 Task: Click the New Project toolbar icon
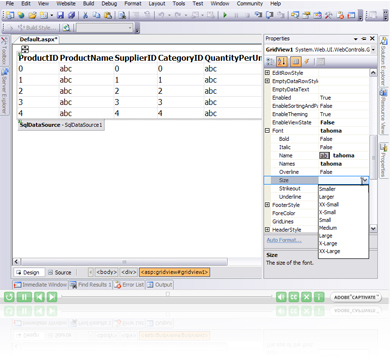pyautogui.click(x=10, y=15)
